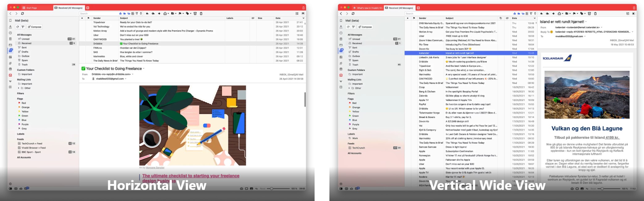The height and width of the screenshot is (201, 644).
Task: Click Mark spam icon in Horizontal View toolbar
Action: [195, 14]
